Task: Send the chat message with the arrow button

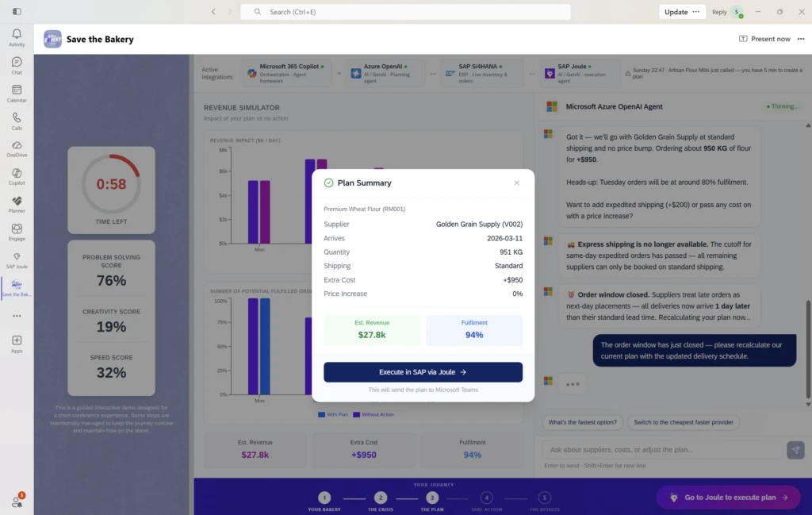Action: (x=795, y=450)
